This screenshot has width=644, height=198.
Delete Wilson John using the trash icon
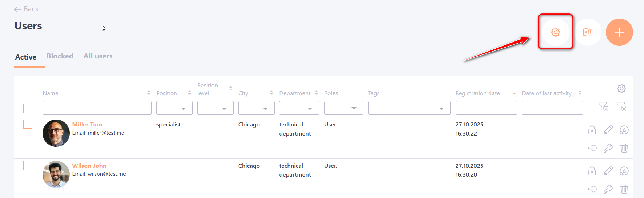(x=624, y=189)
